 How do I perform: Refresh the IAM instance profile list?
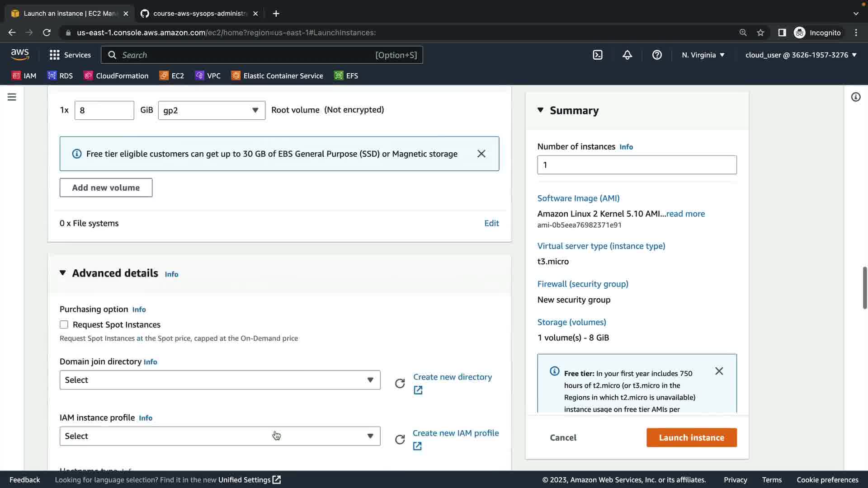[400, 440]
